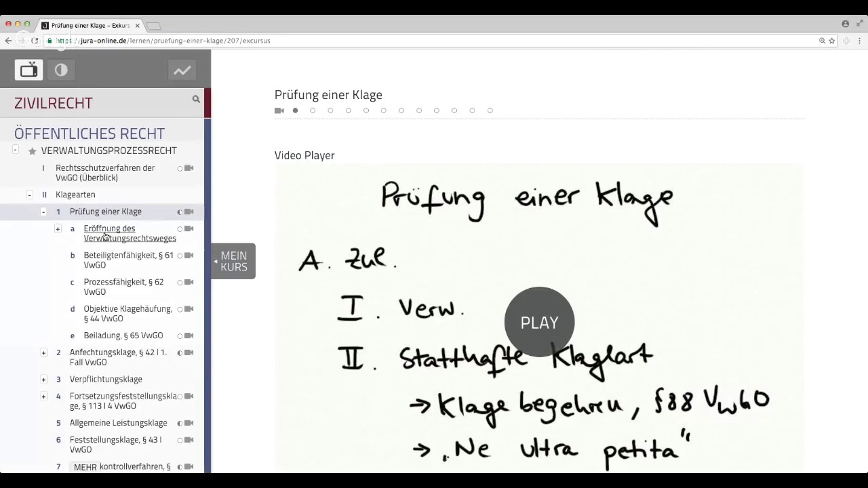
Task: Click video camera icon for Beiladung, § 65 VwGO
Action: click(x=189, y=335)
